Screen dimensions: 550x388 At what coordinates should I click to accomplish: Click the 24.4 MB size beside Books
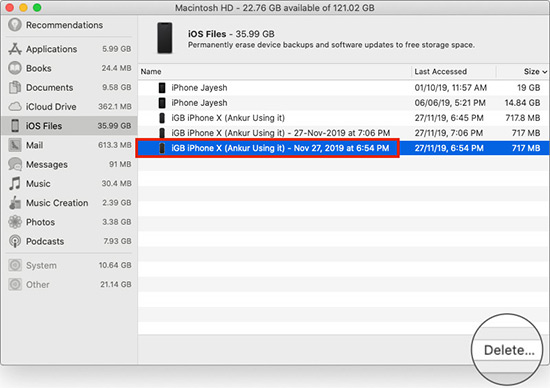(116, 68)
